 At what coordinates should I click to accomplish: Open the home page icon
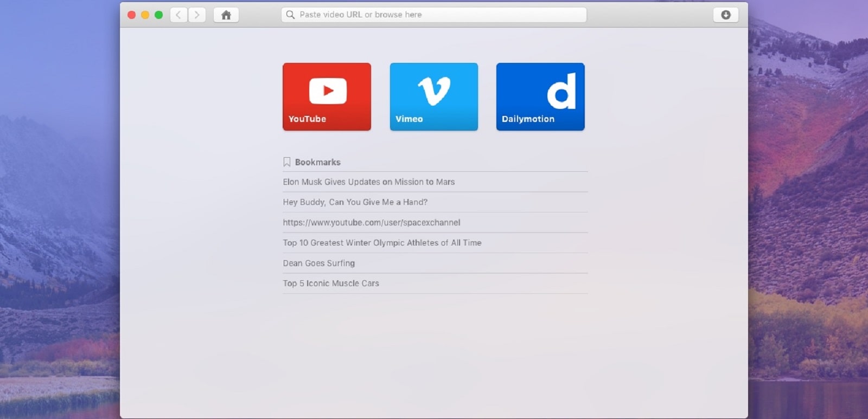coord(226,15)
